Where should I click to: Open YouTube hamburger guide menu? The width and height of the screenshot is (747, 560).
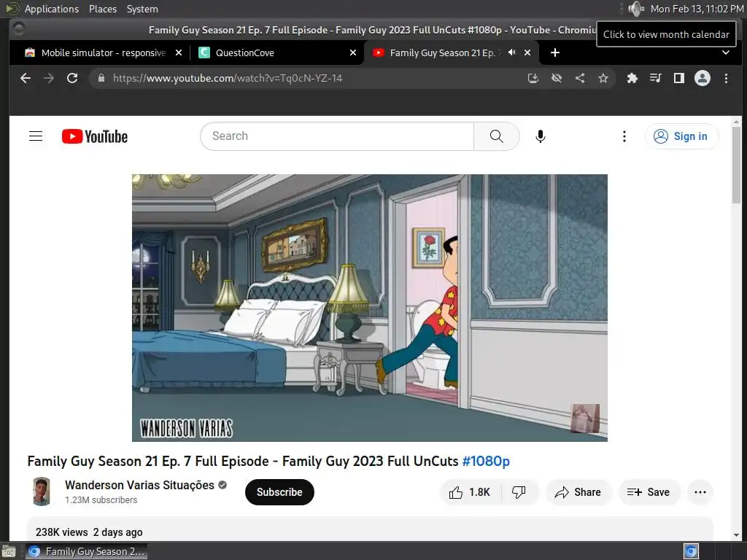tap(36, 136)
